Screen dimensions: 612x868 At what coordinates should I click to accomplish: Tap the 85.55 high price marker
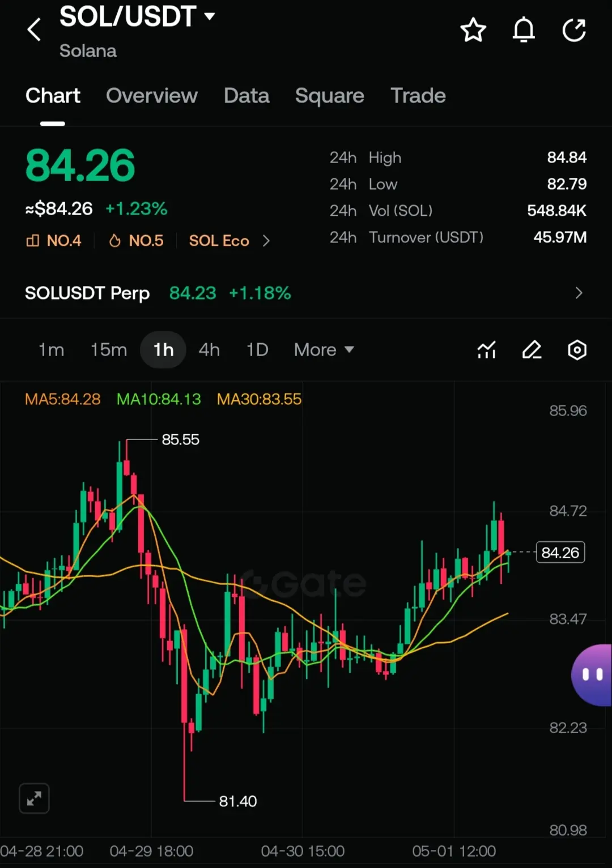[x=181, y=439]
